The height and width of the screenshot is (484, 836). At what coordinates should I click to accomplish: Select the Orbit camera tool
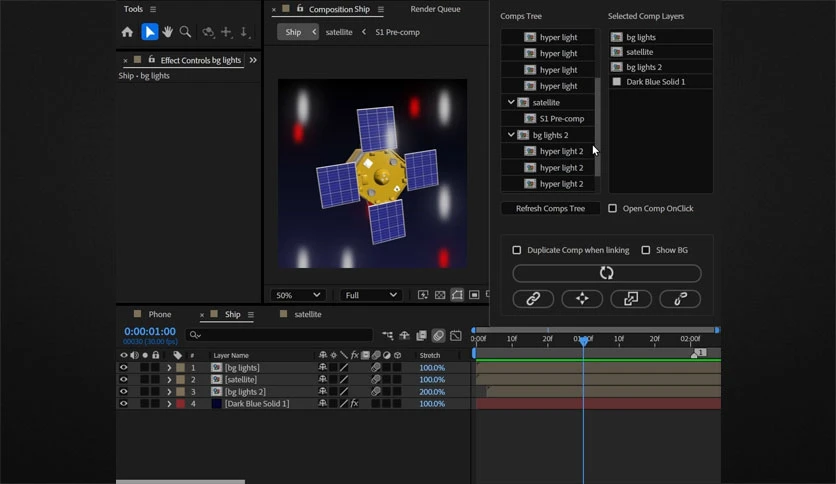tap(208, 33)
